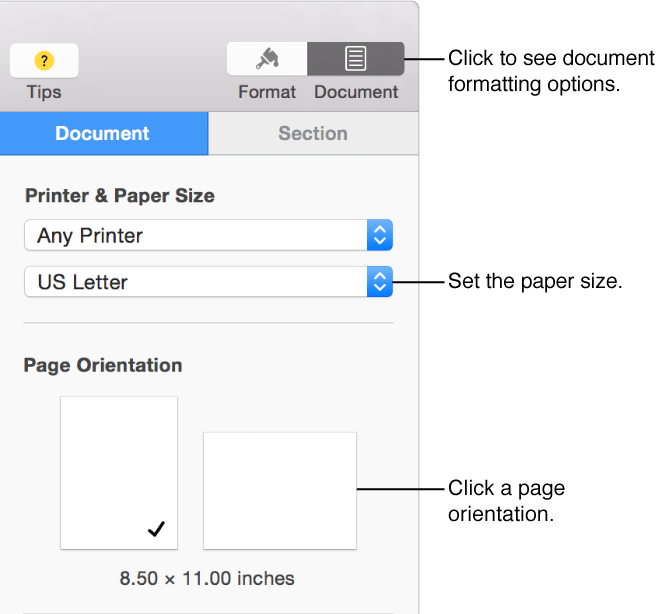Choose landscape page orientation thumbnail
The image size is (668, 614).
pyautogui.click(x=280, y=491)
